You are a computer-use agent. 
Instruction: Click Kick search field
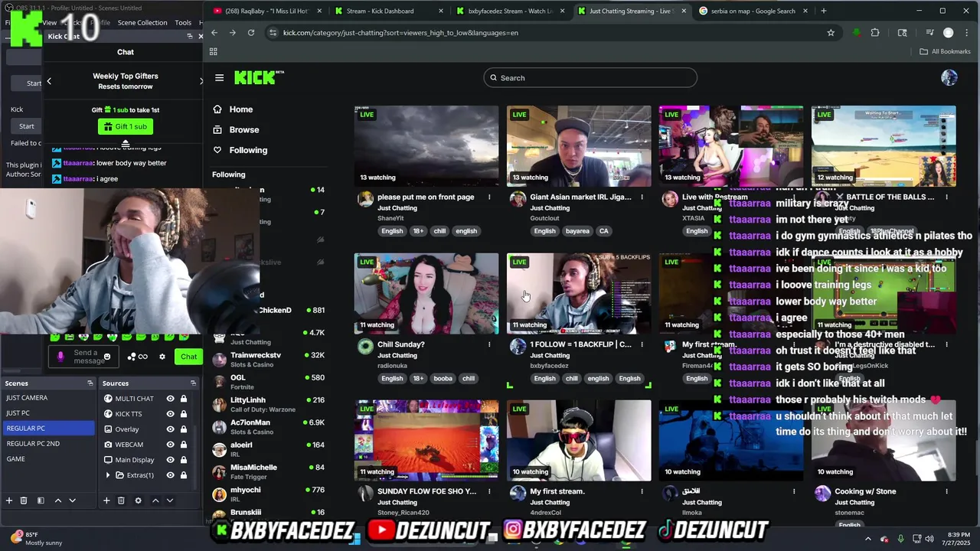tap(590, 78)
